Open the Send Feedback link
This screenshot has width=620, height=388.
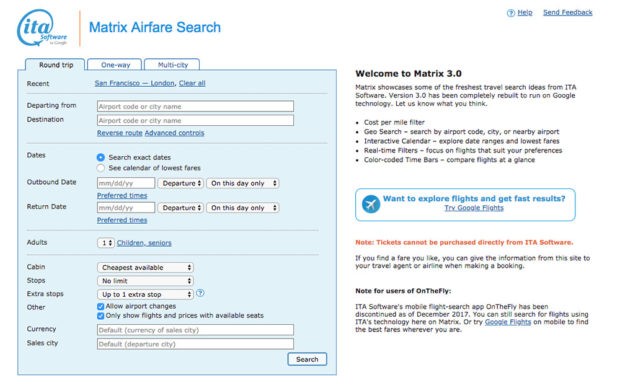tap(567, 13)
